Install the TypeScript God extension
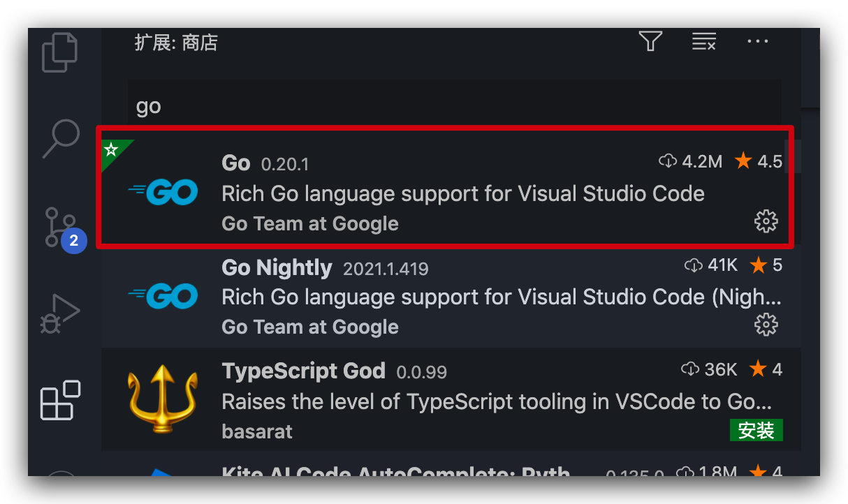The image size is (848, 504). pos(756,430)
